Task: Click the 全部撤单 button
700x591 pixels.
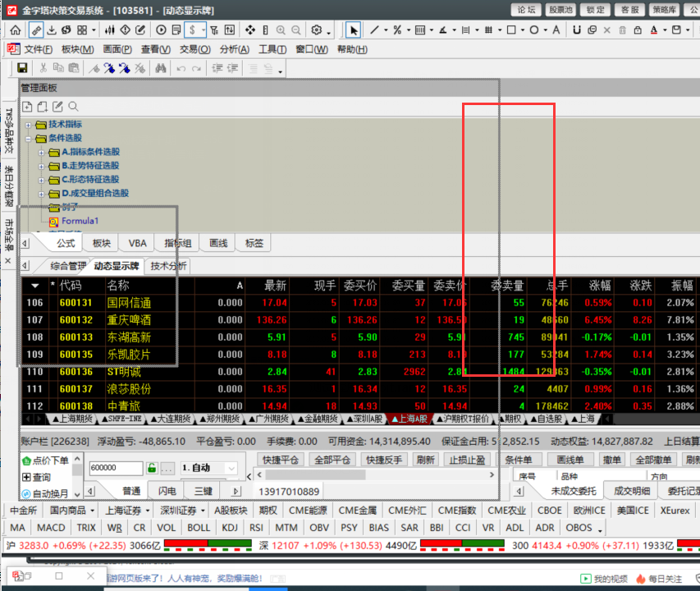Action: (654, 460)
